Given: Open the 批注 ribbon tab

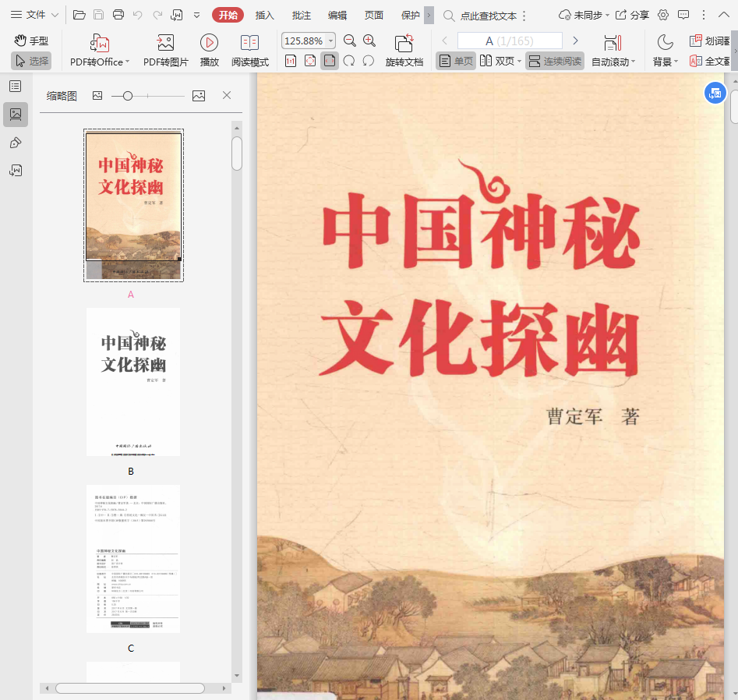Looking at the screenshot, I should (301, 15).
